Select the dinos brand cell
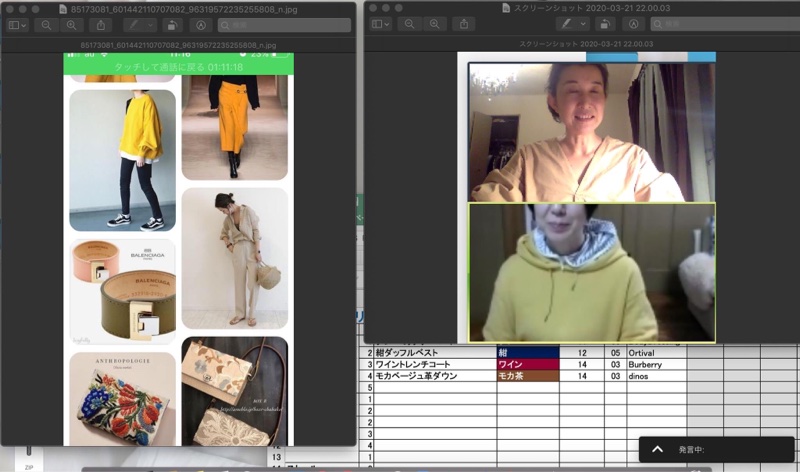This screenshot has width=800, height=472. (657, 376)
